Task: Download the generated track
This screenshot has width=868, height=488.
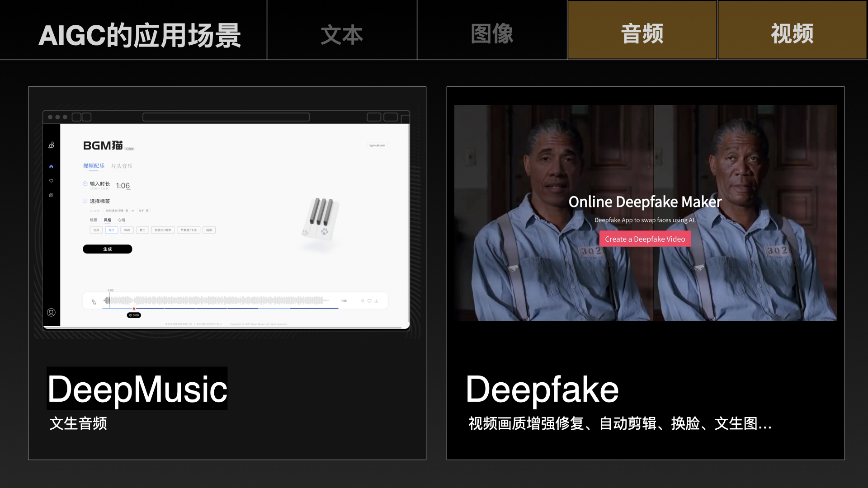Action: (376, 300)
